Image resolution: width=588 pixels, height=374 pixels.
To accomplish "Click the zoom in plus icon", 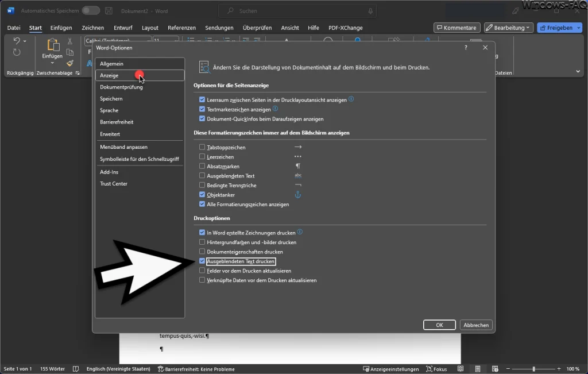I will [559, 369].
